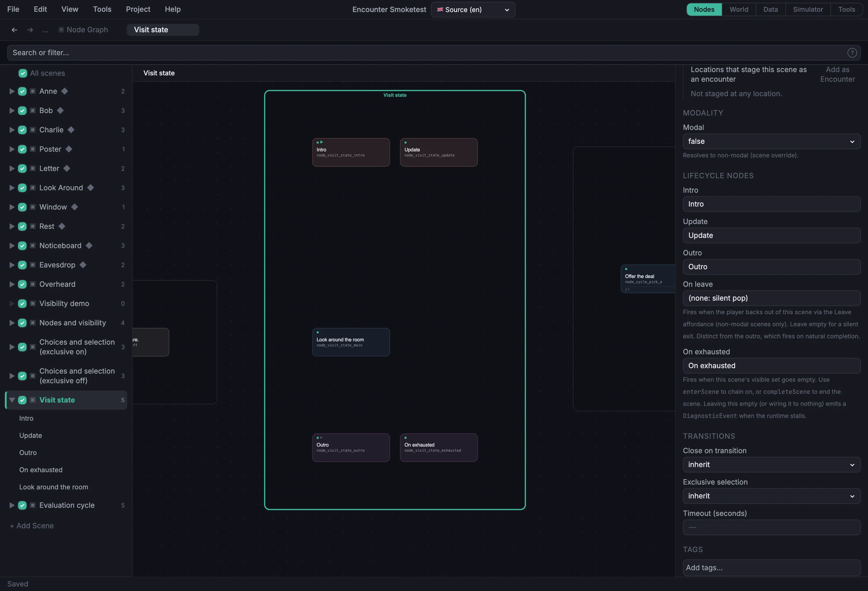Click the diamond icon beside Look Around
The image size is (868, 591).
[90, 188]
